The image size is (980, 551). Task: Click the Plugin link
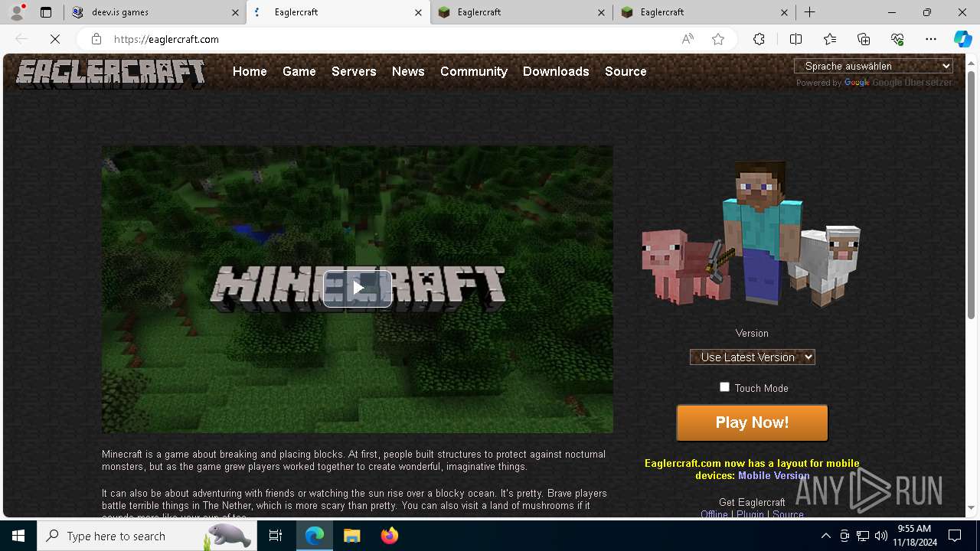(750, 514)
